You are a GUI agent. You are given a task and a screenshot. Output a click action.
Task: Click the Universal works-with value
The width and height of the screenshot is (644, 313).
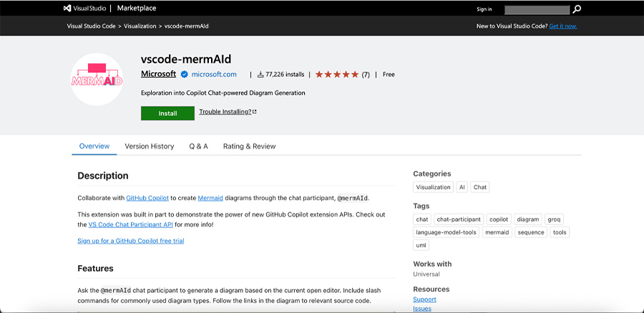pyautogui.click(x=426, y=274)
